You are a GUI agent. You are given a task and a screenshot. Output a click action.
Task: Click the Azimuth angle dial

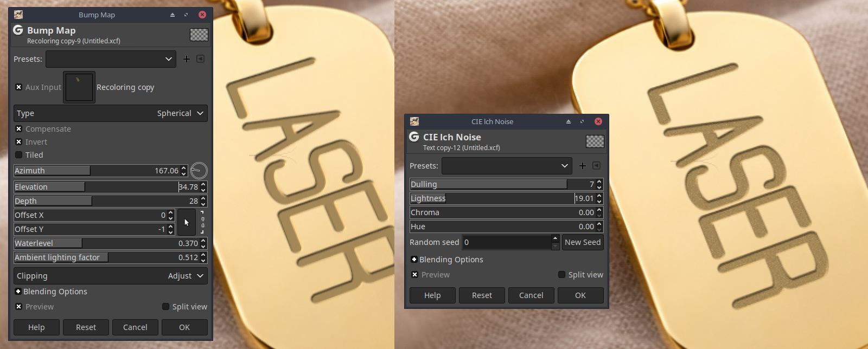coord(199,171)
